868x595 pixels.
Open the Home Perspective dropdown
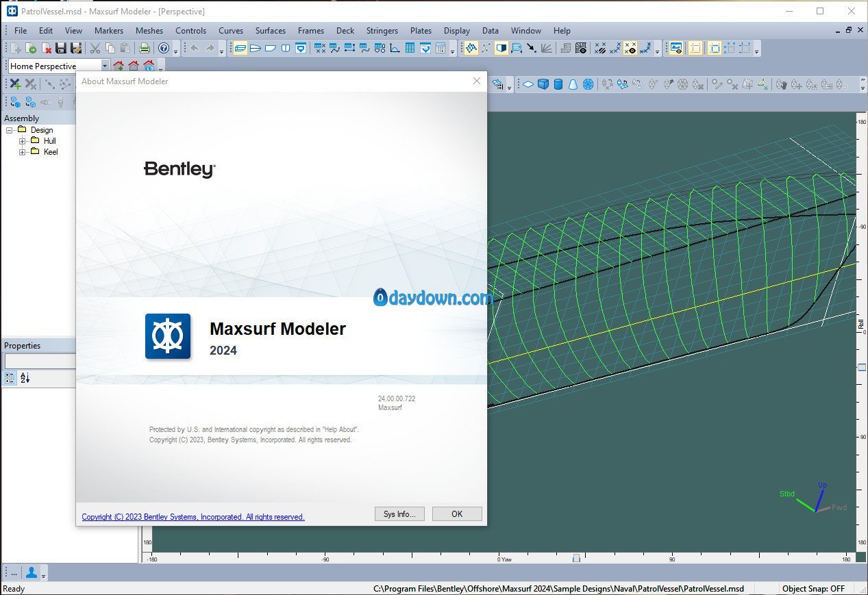point(105,66)
